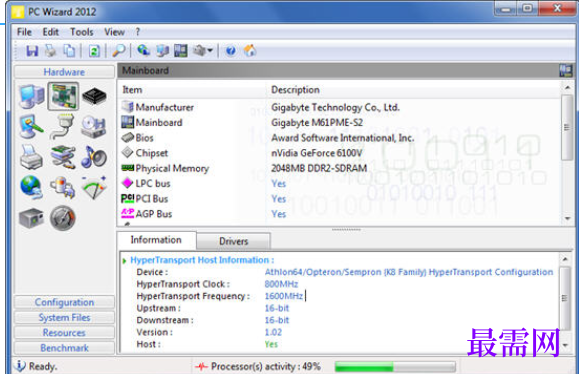Select the Video monitor with brush icon
Image resolution: width=579 pixels, height=374 pixels.
[x=32, y=127]
